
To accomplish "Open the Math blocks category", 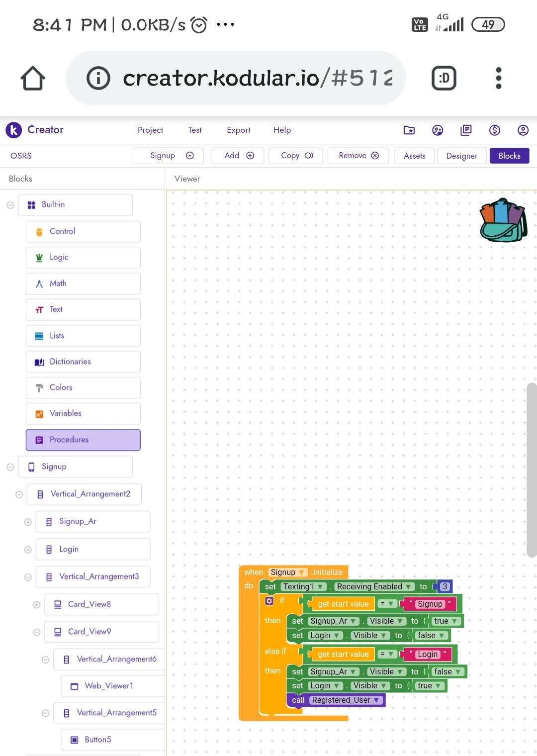I will click(83, 283).
